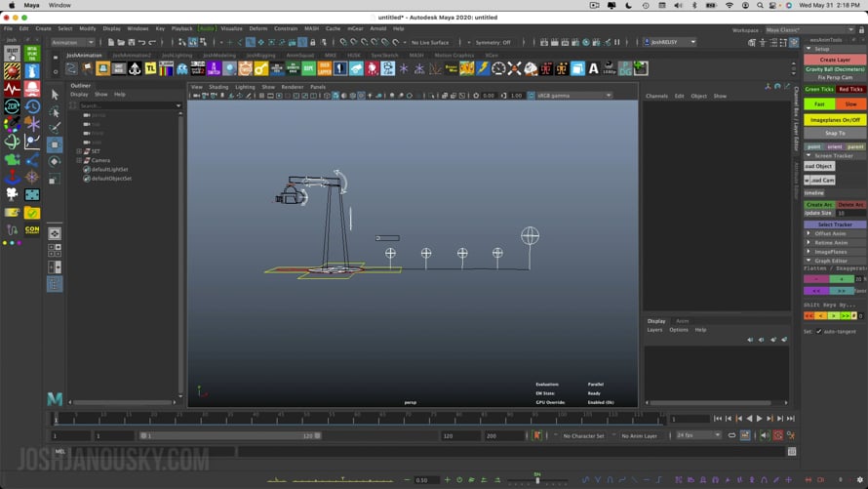This screenshot has width=868, height=489.
Task: Click the Maya logo icon in bottom left
Action: pyautogui.click(x=55, y=398)
